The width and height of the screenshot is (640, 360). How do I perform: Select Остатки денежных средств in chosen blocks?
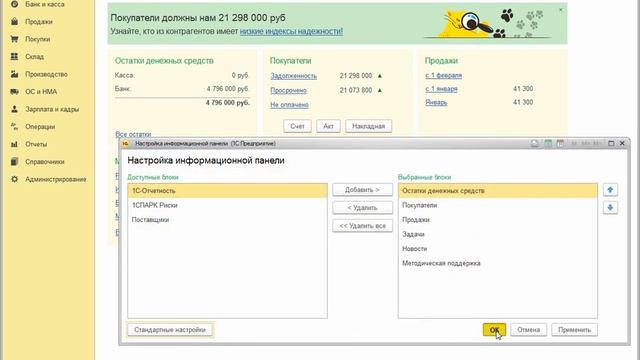pyautogui.click(x=498, y=191)
